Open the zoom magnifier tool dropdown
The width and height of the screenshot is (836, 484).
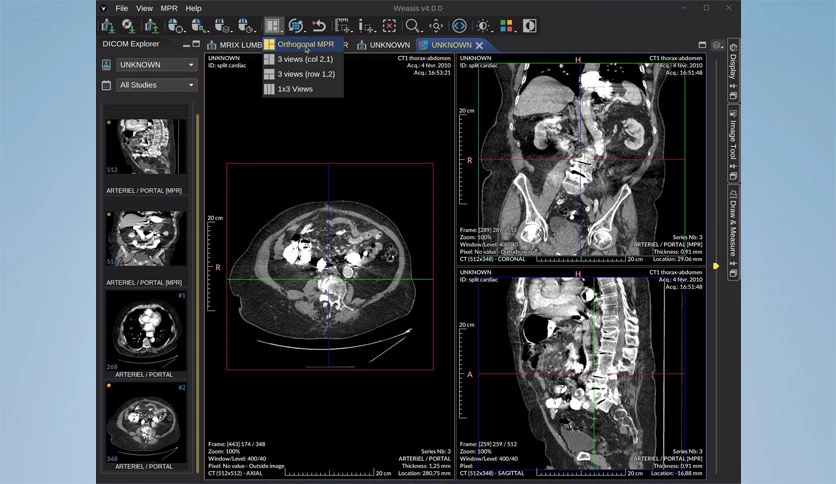coord(413,26)
